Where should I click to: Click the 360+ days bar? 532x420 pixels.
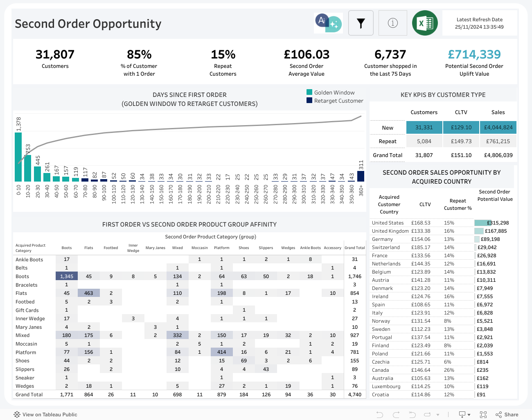[x=361, y=176]
